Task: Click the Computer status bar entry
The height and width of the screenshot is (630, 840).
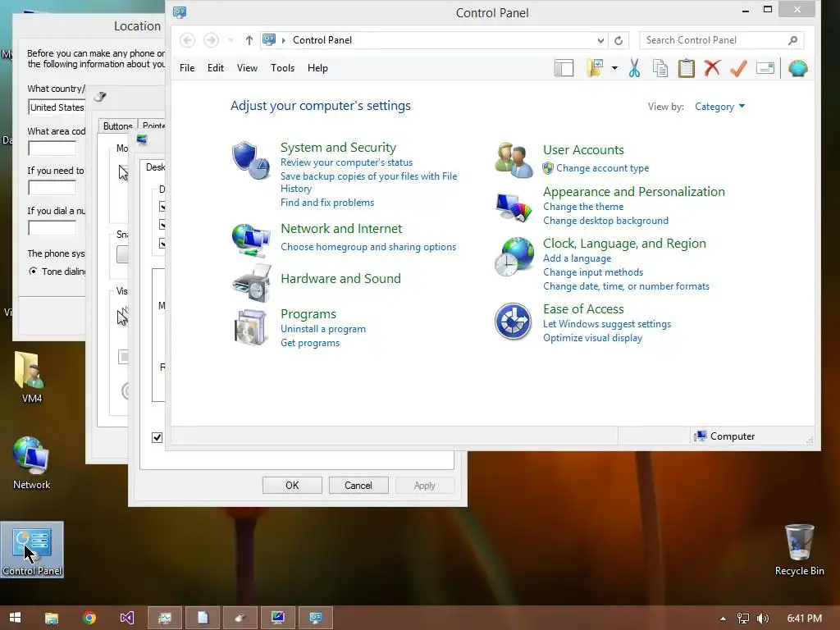Action: pos(724,436)
